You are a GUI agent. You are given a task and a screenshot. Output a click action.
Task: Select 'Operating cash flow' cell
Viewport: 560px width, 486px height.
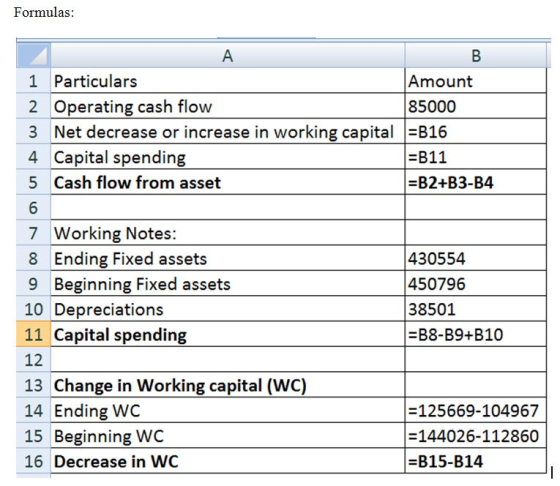[x=228, y=106]
